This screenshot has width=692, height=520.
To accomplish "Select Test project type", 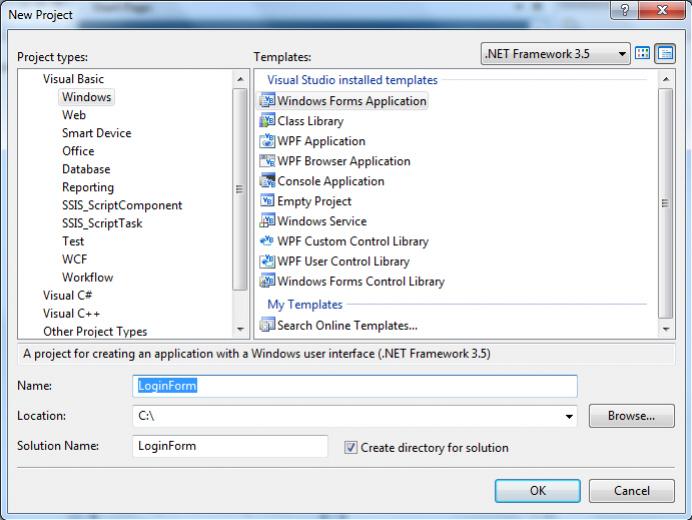I will [x=73, y=241].
